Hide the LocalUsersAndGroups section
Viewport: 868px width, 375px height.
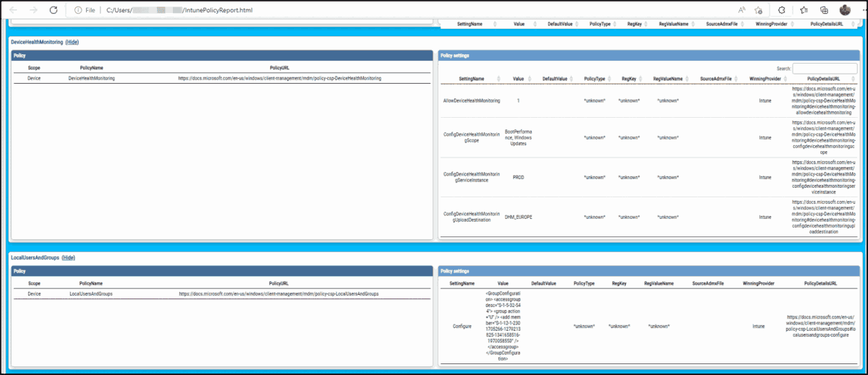pyautogui.click(x=69, y=258)
